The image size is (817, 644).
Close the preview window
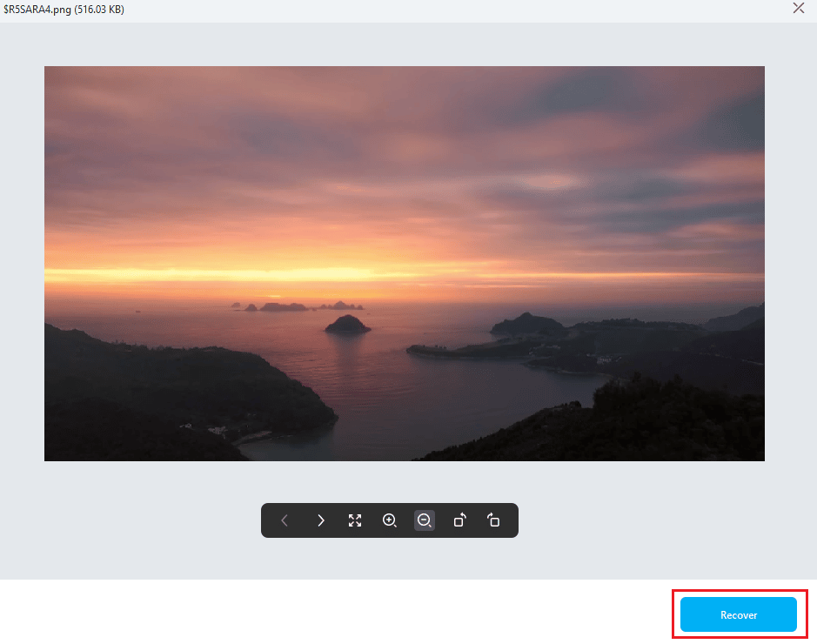click(x=798, y=8)
